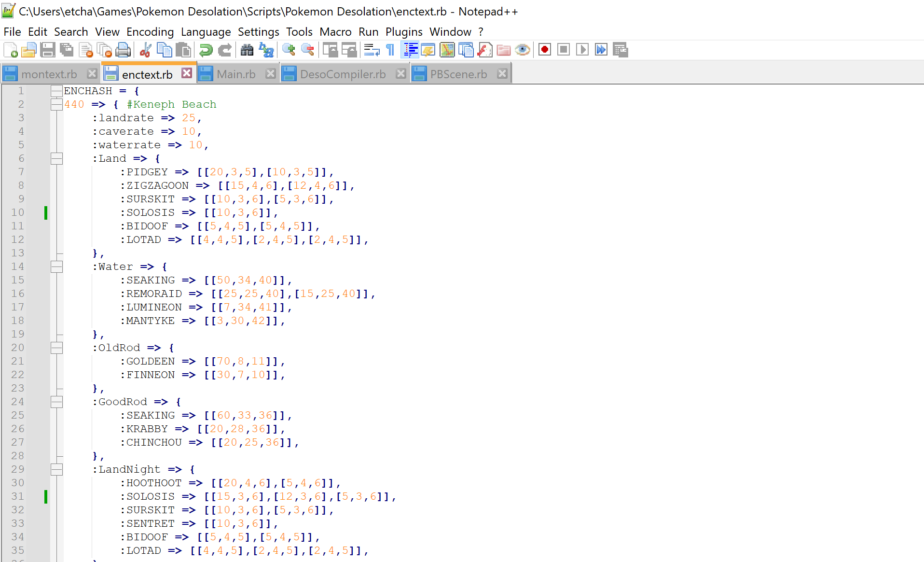Show the Document Map panel icon

pyautogui.click(x=447, y=50)
